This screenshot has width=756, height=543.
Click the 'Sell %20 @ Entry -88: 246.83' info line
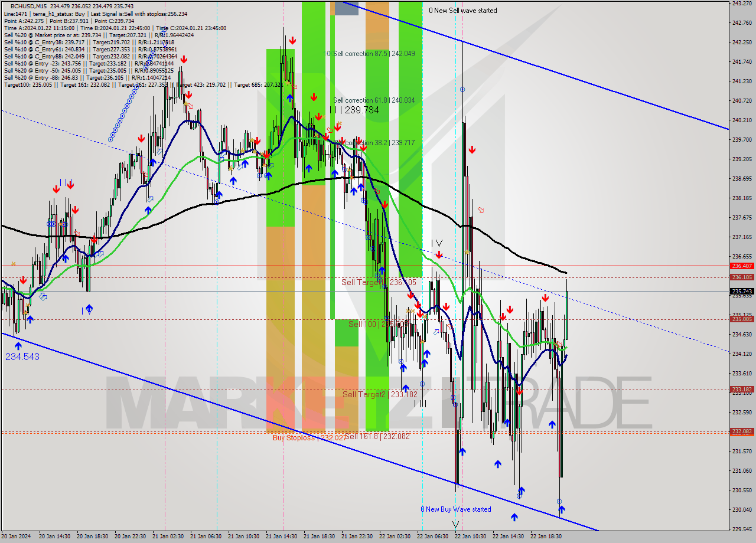(87, 77)
